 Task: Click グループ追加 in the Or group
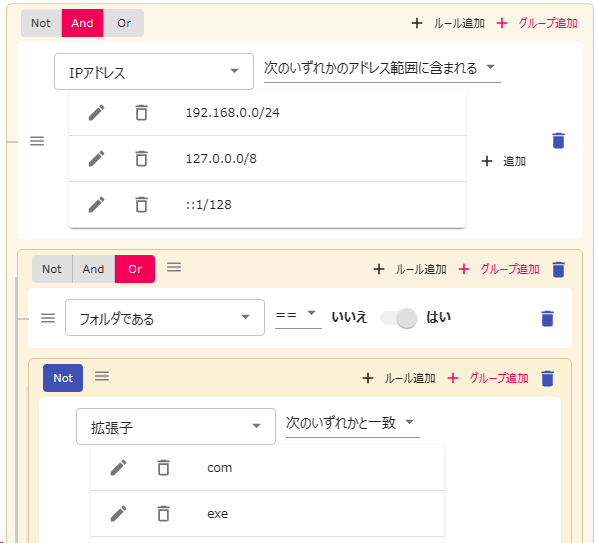coord(499,269)
